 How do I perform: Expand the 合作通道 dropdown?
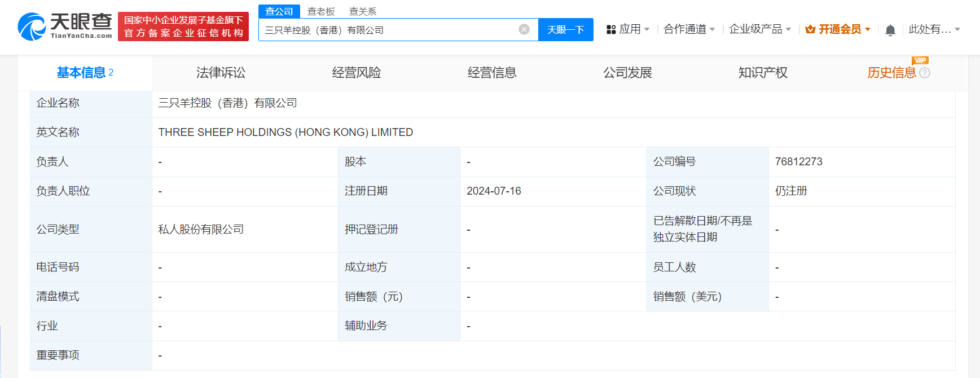coord(689,29)
